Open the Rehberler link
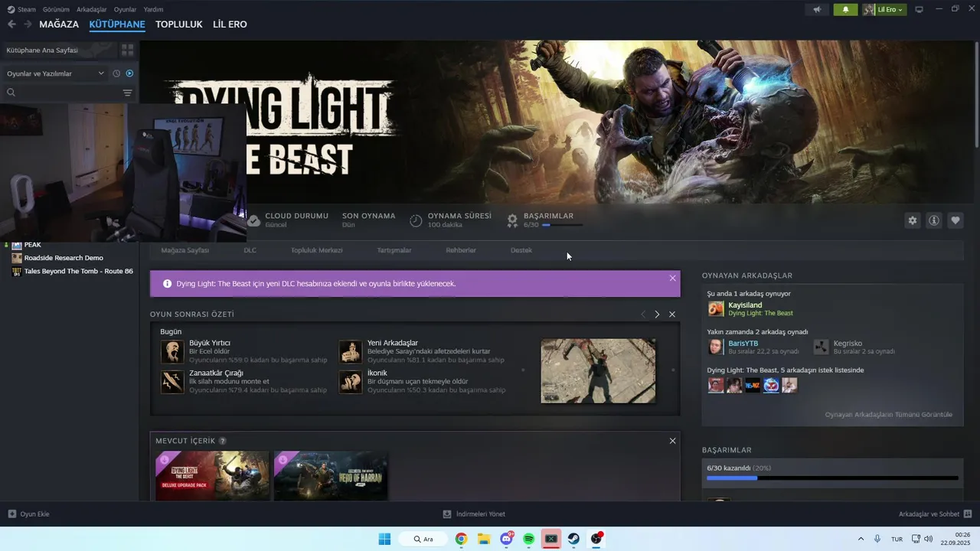 click(x=461, y=250)
